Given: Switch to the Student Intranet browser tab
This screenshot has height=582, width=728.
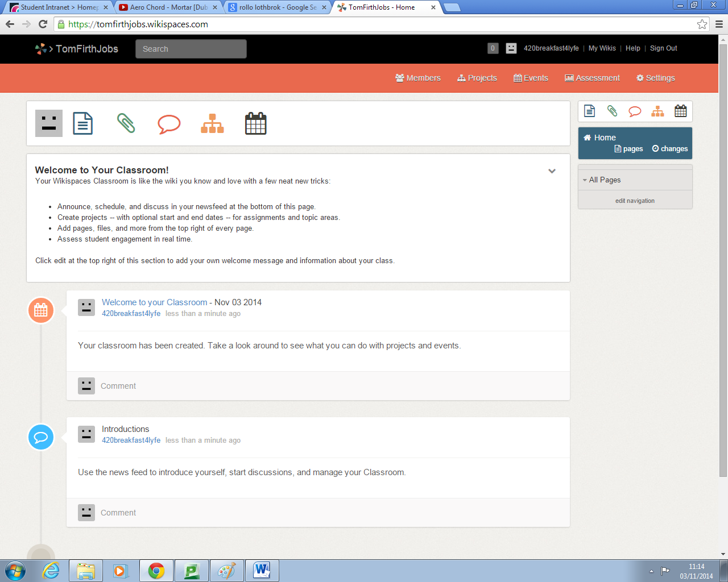Looking at the screenshot, I should pyautogui.click(x=59, y=7).
